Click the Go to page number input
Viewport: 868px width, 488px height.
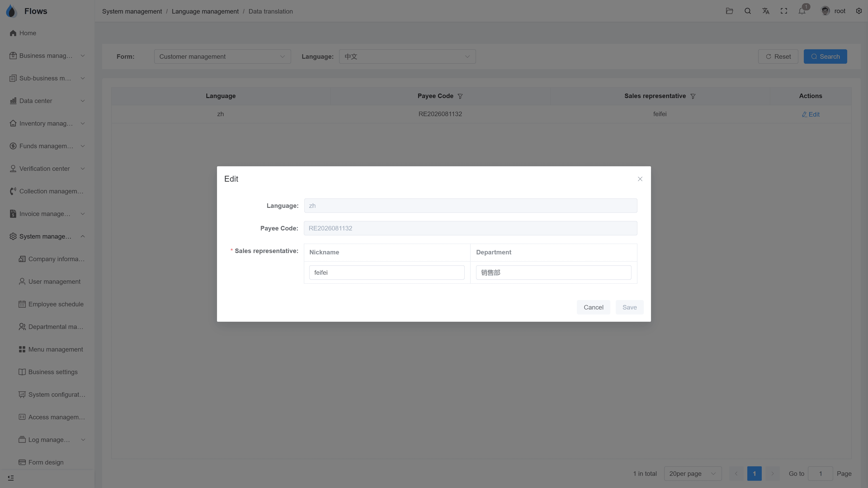(821, 474)
